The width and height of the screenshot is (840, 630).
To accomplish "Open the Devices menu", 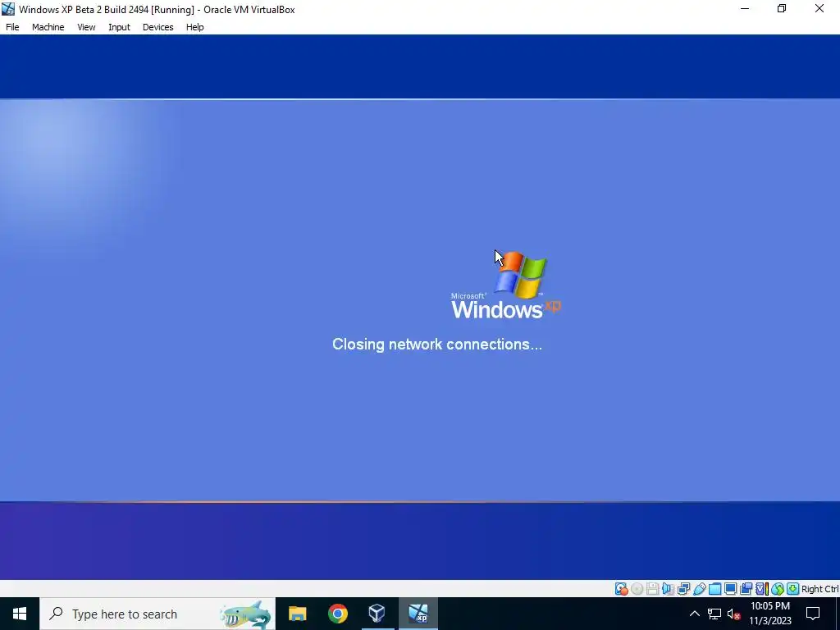I will click(x=157, y=27).
